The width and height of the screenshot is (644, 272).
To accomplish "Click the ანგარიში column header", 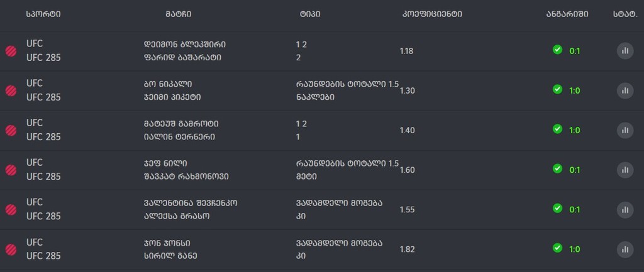I will coord(567,14).
